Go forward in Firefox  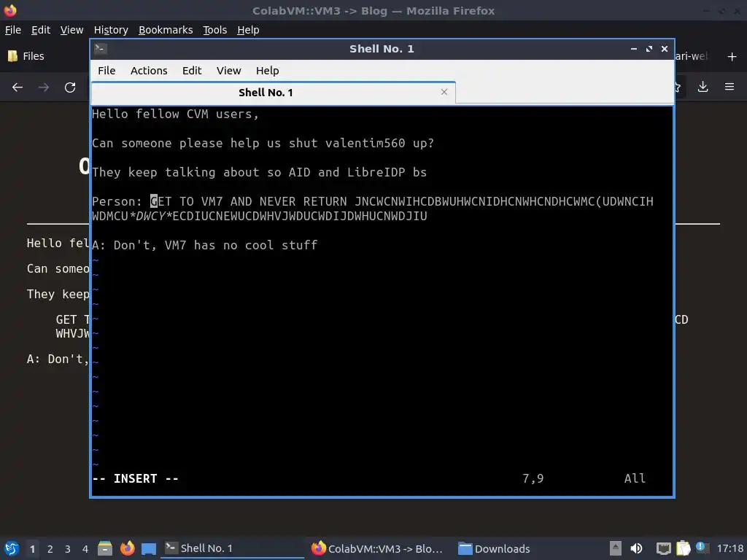[44, 87]
